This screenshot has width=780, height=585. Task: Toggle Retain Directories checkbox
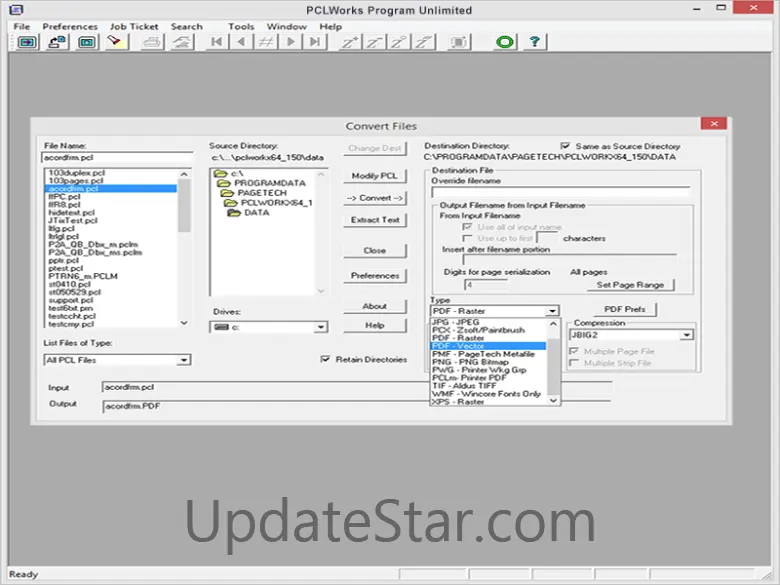[325, 359]
